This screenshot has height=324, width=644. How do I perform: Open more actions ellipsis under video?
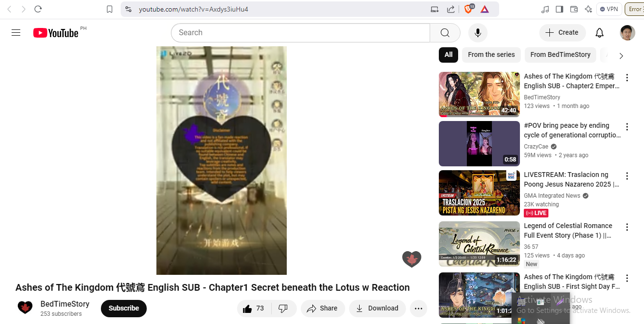point(419,309)
